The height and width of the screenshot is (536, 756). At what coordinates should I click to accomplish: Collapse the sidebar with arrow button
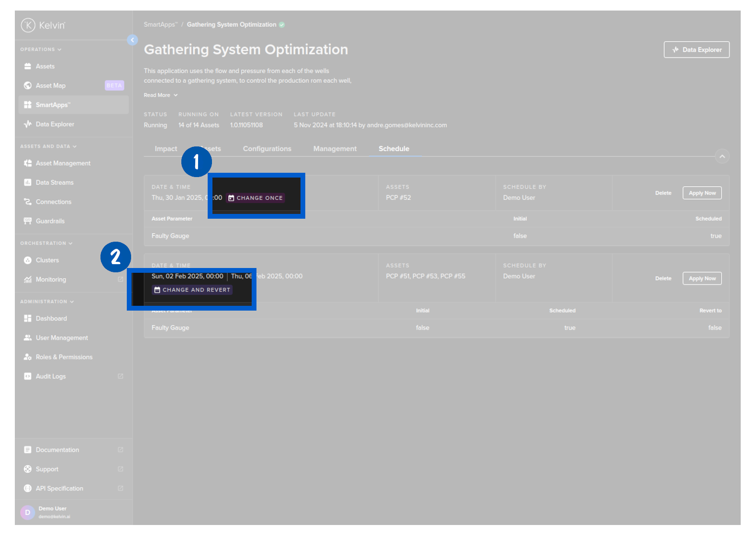point(133,40)
